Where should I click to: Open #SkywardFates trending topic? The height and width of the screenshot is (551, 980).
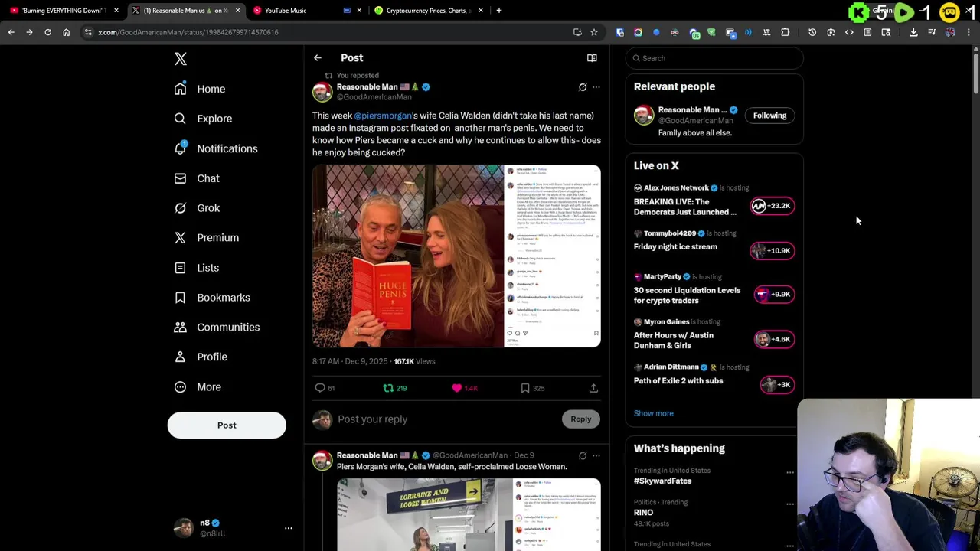coord(663,481)
